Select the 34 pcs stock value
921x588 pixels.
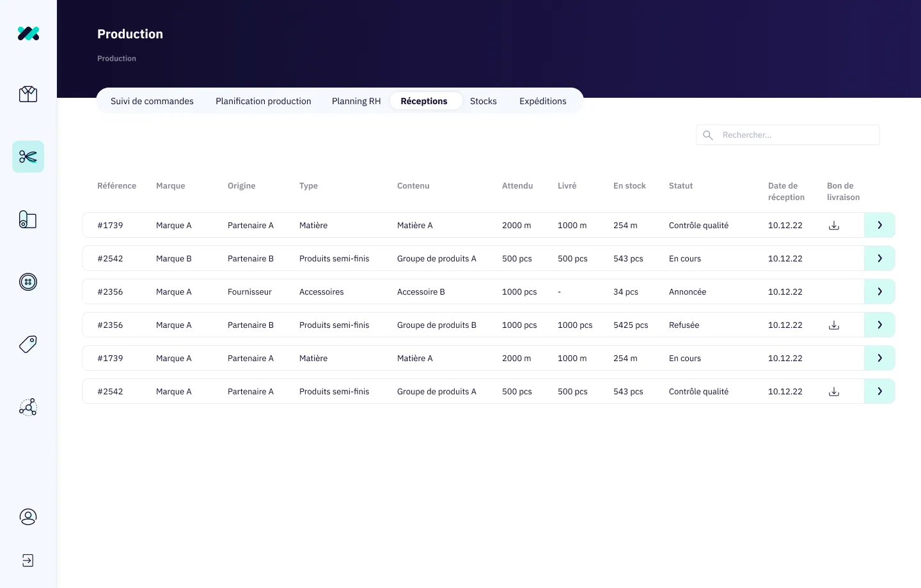point(626,292)
